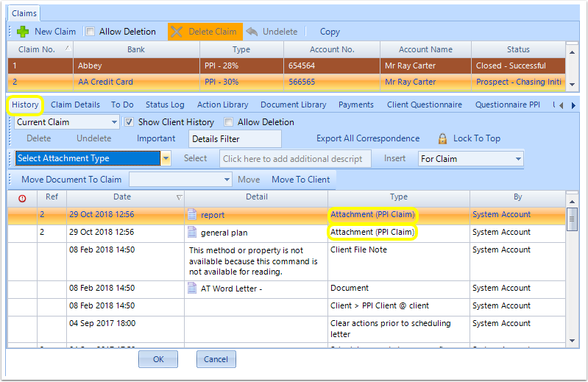Screen dimensions: 588x382
Task: Open Select Attachment Type dropdown arrow
Action: [x=166, y=158]
